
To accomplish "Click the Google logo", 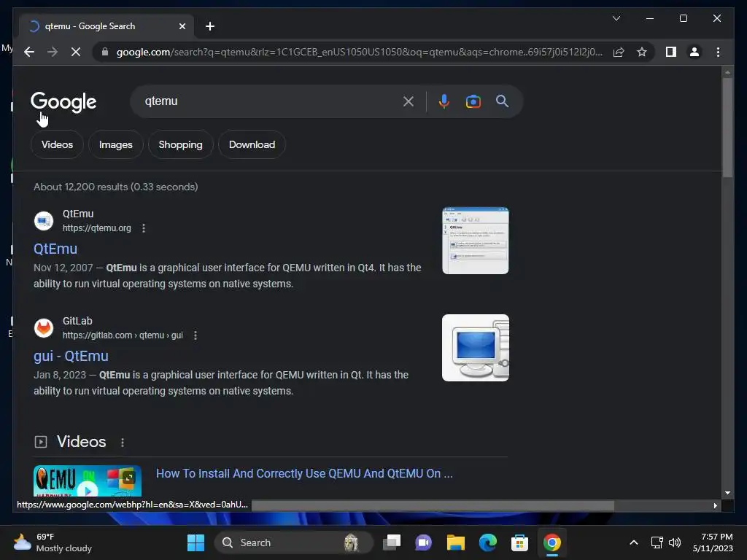I will tap(63, 101).
